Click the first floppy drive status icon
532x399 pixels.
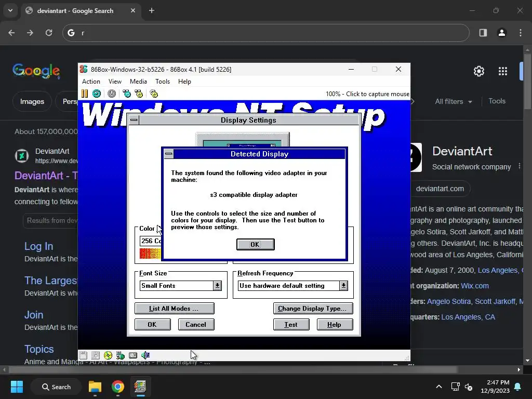pyautogui.click(x=83, y=355)
